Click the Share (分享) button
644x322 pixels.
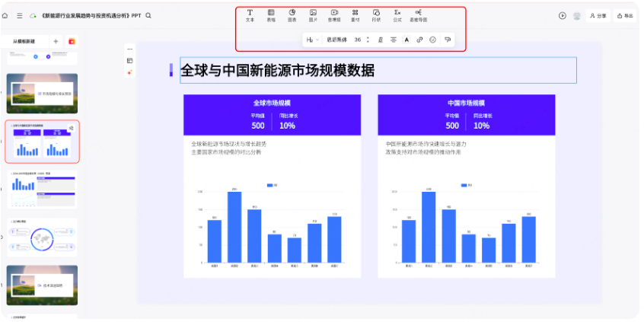(x=598, y=16)
